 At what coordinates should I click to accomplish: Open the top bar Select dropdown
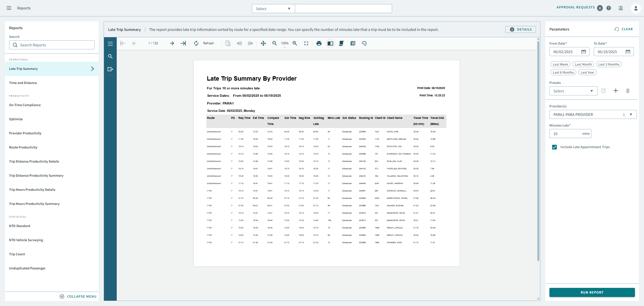(x=273, y=9)
